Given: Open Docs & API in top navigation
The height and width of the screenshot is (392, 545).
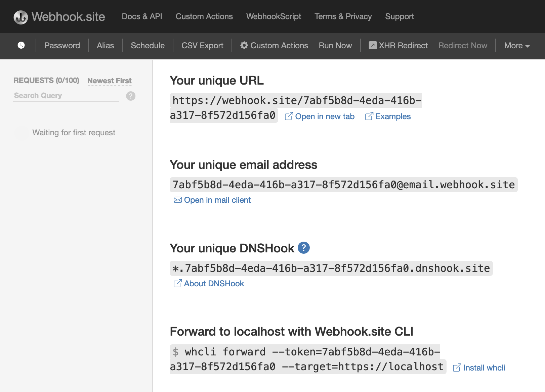Looking at the screenshot, I should (x=142, y=16).
